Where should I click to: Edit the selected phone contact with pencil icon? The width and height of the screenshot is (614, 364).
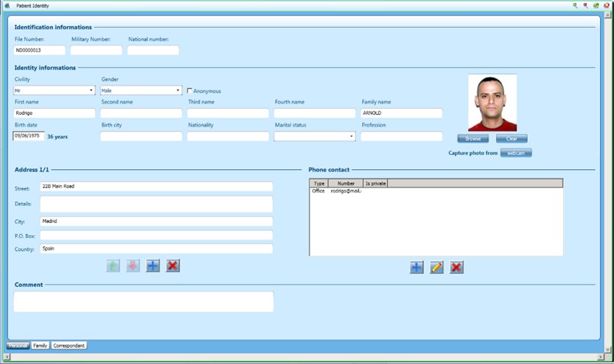(x=437, y=268)
